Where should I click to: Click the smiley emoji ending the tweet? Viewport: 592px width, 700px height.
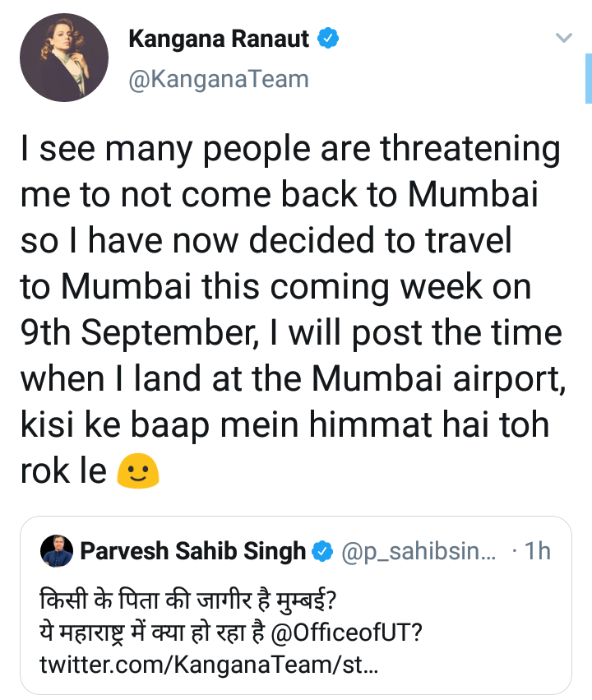(x=137, y=470)
